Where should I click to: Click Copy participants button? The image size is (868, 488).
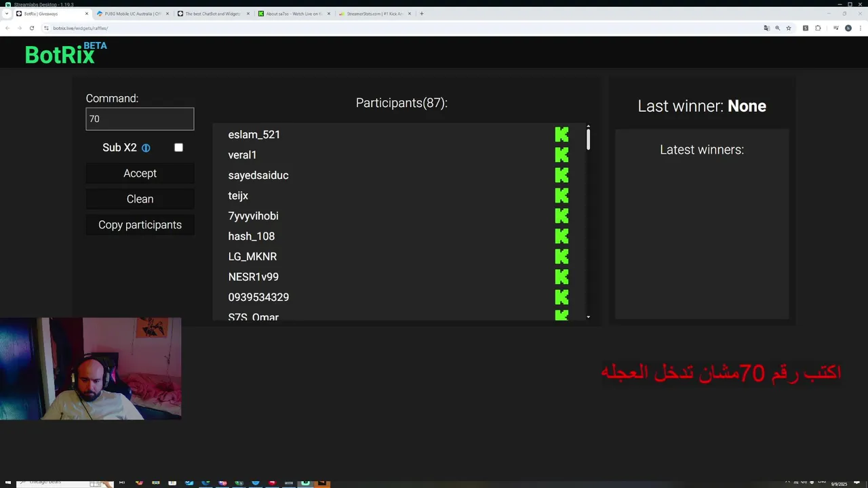click(140, 225)
